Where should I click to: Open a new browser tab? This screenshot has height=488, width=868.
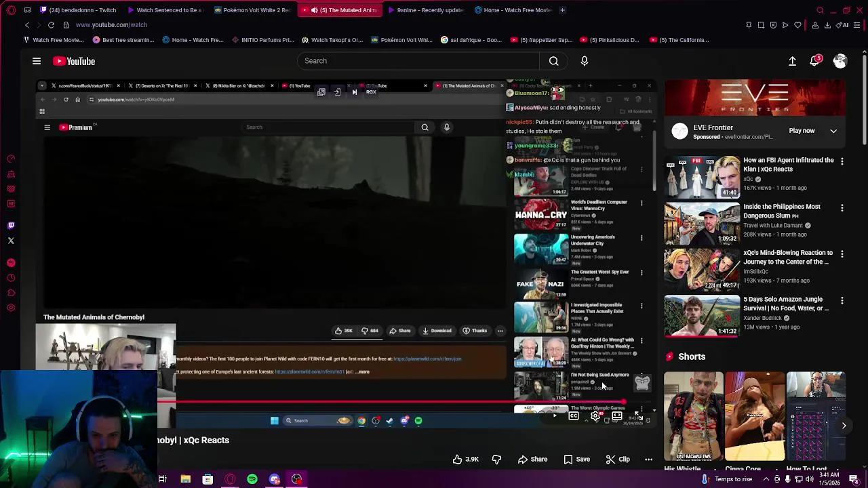(562, 10)
